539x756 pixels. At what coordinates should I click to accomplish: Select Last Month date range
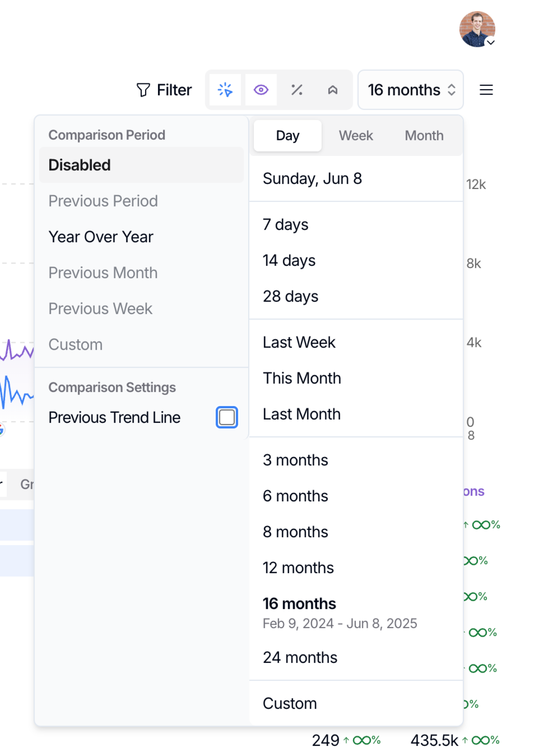point(302,414)
